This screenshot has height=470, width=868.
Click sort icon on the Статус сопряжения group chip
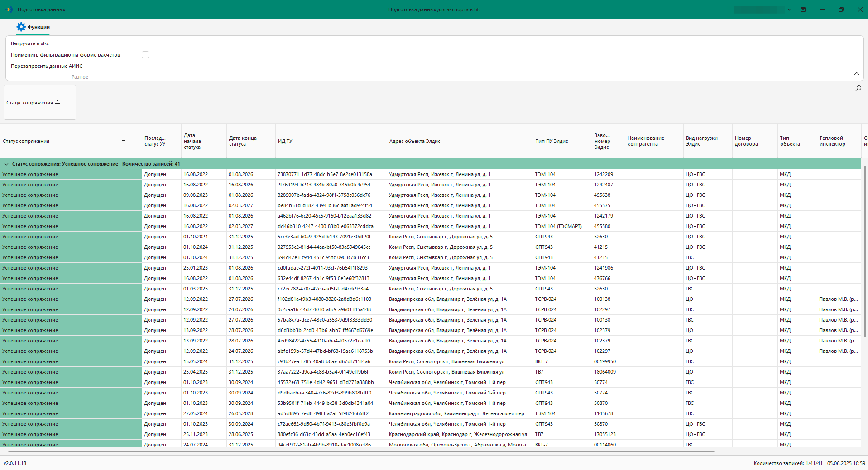tap(58, 103)
